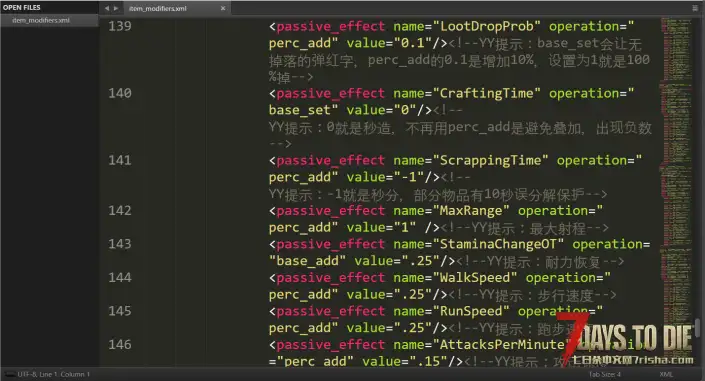705x381 pixels.
Task: Click line number 142 in gutter
Action: click(120, 211)
